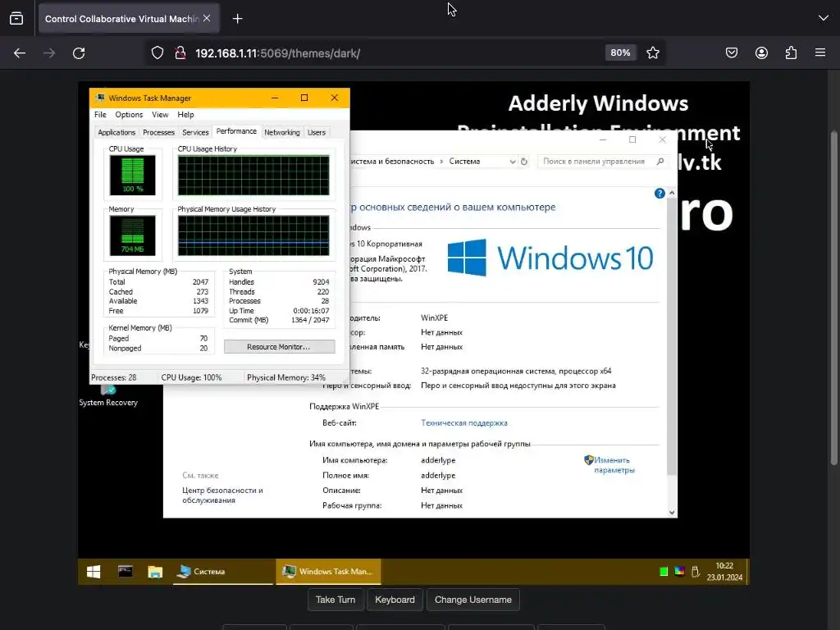Select Windows Task Manager taskbar button
840x630 pixels.
click(328, 572)
